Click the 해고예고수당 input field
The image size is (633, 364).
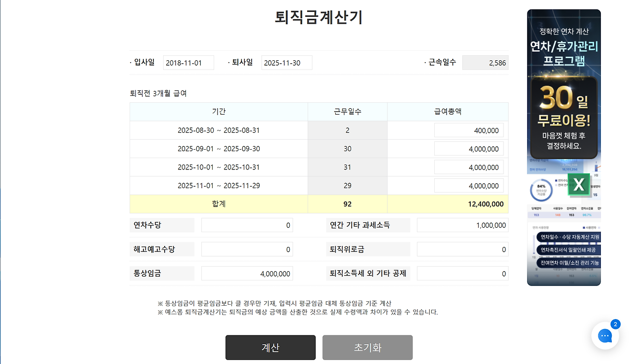[247, 249]
